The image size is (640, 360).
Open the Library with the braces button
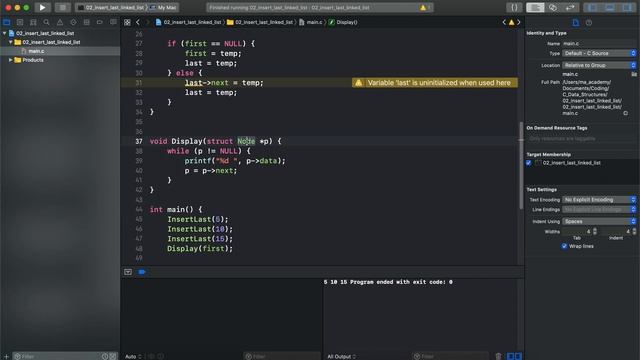click(514, 7)
